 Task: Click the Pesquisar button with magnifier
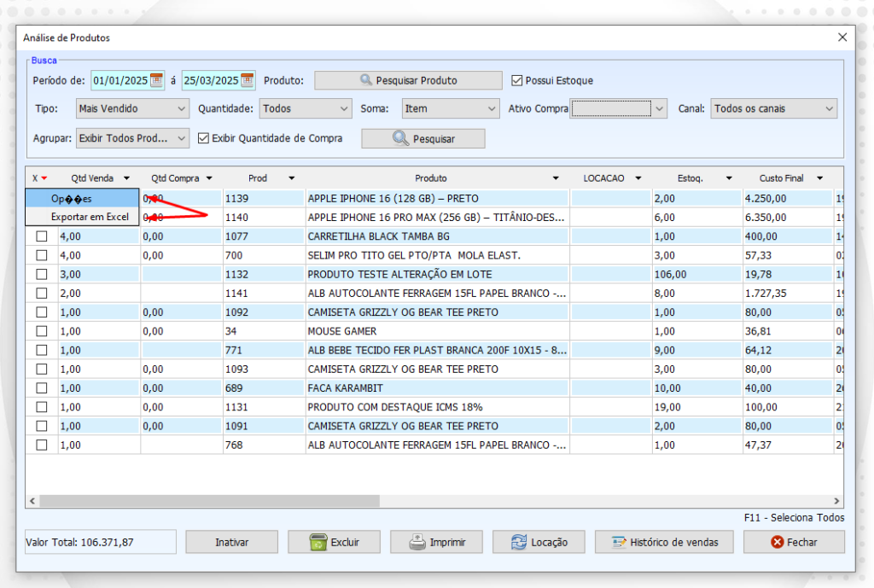click(x=423, y=139)
